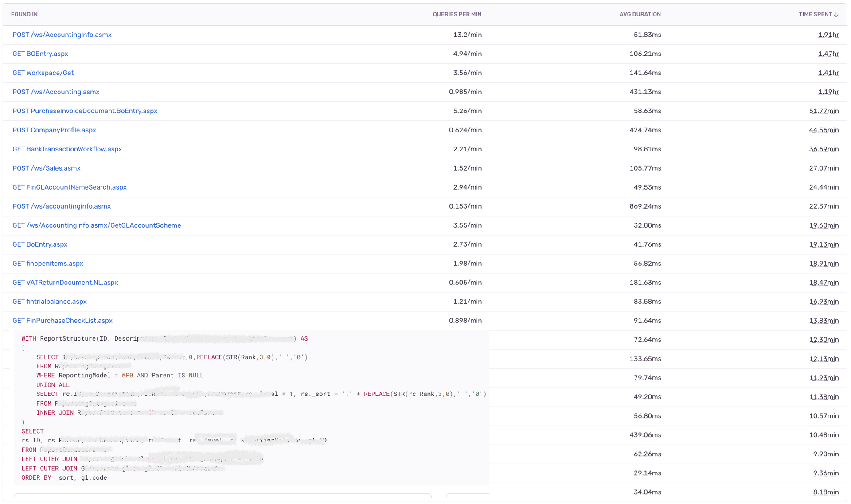
Task: Open POST CompanyProfile.aspx endpoint
Action: click(x=54, y=130)
